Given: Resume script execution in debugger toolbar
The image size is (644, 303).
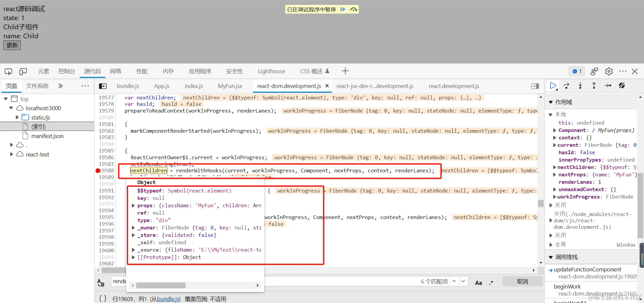Looking at the screenshot, I should 553,86.
